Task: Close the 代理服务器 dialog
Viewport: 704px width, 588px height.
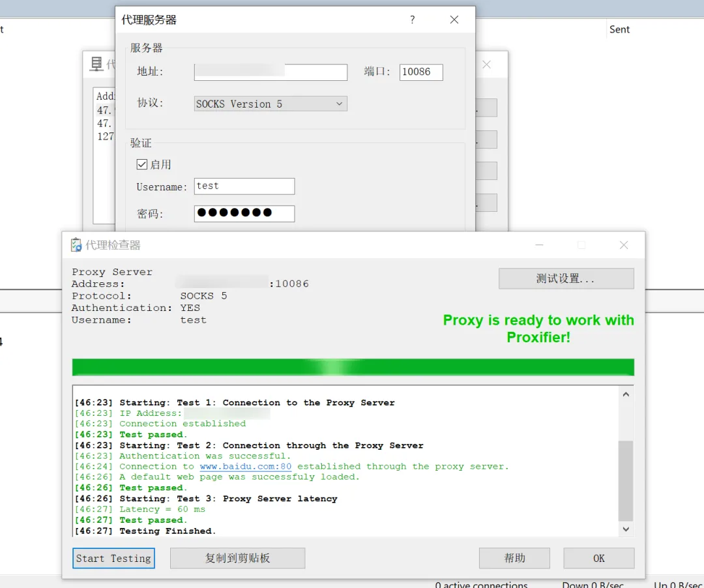Action: point(454,20)
